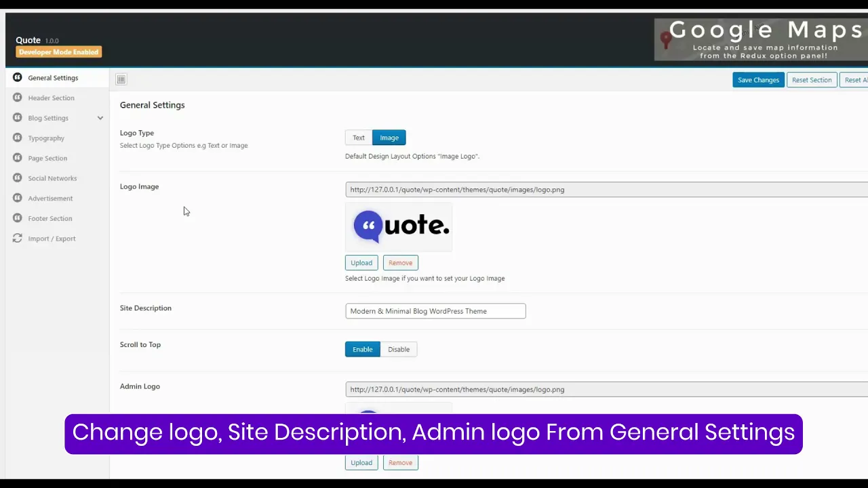This screenshot has height=488, width=868.
Task: Upload a new Logo Image
Action: [361, 262]
